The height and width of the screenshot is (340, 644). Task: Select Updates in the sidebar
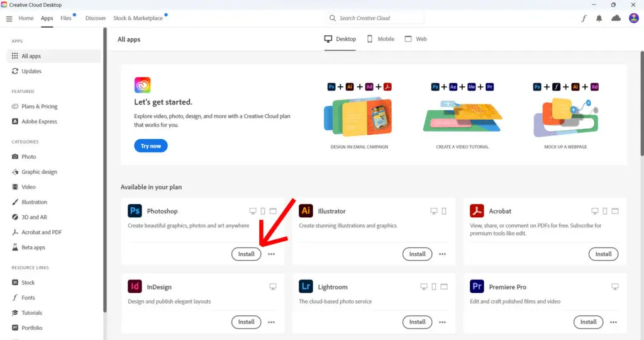pos(31,71)
